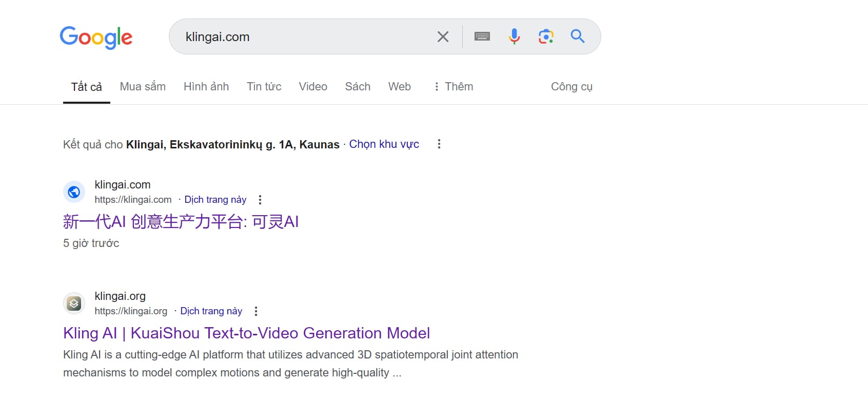868x398 pixels.
Task: Open the three-dot menu for klingai.org result
Action: (256, 311)
